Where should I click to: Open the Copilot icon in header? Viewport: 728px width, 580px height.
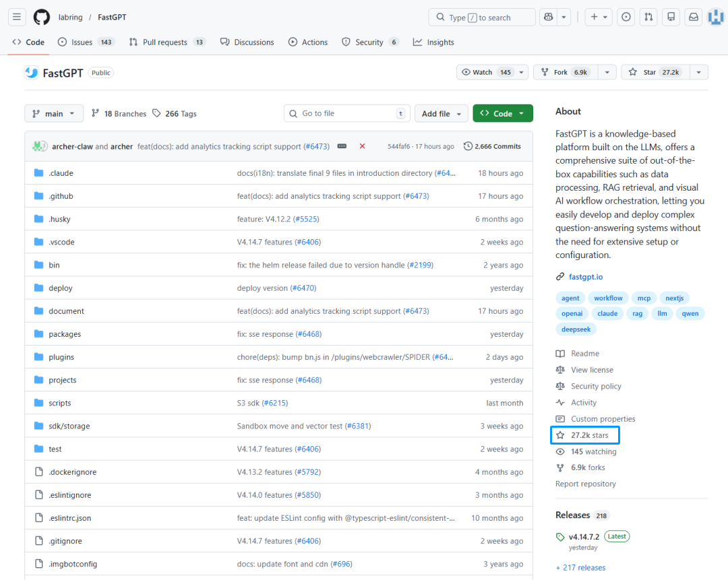click(548, 17)
